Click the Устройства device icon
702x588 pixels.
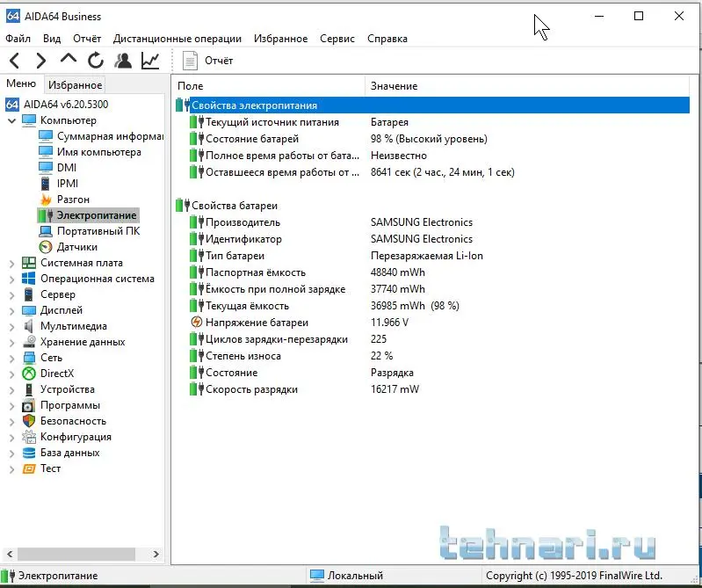29,389
